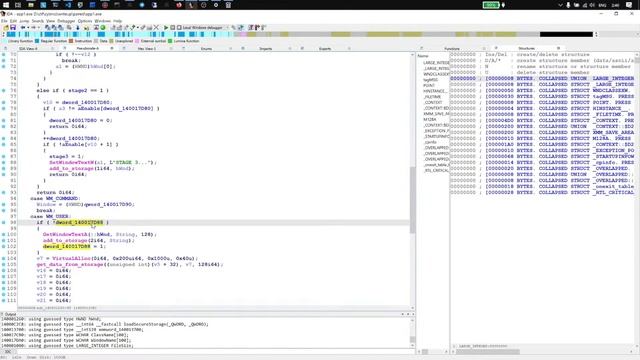Viewport: 640px width, 360px height.
Task: Switch to the Imports tab
Action: coord(266,49)
